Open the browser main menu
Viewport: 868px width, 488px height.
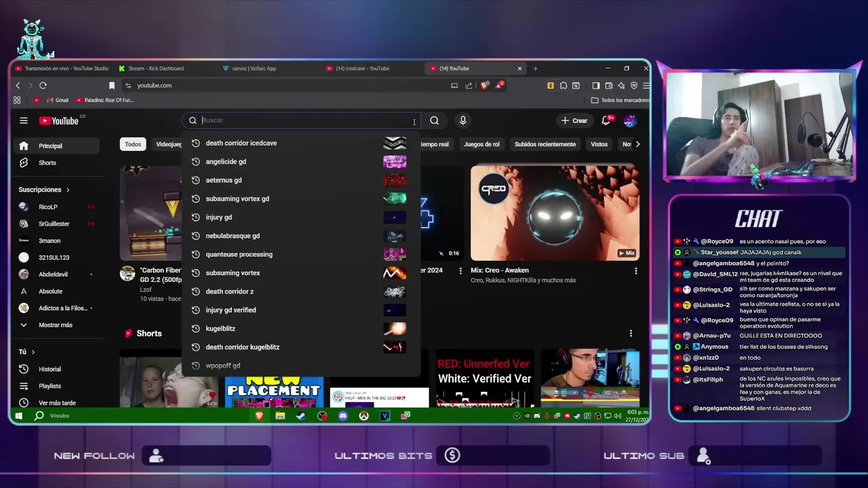tap(646, 85)
